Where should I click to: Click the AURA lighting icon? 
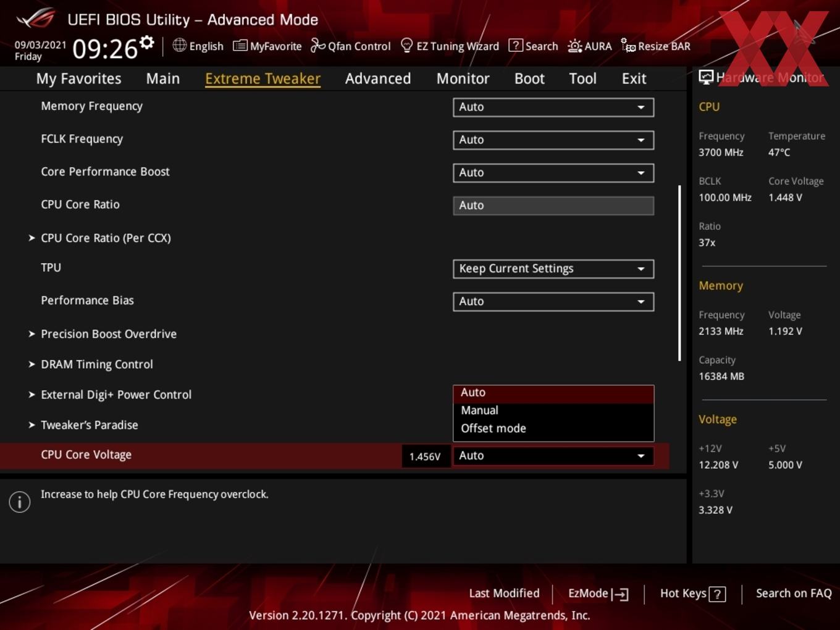574,46
